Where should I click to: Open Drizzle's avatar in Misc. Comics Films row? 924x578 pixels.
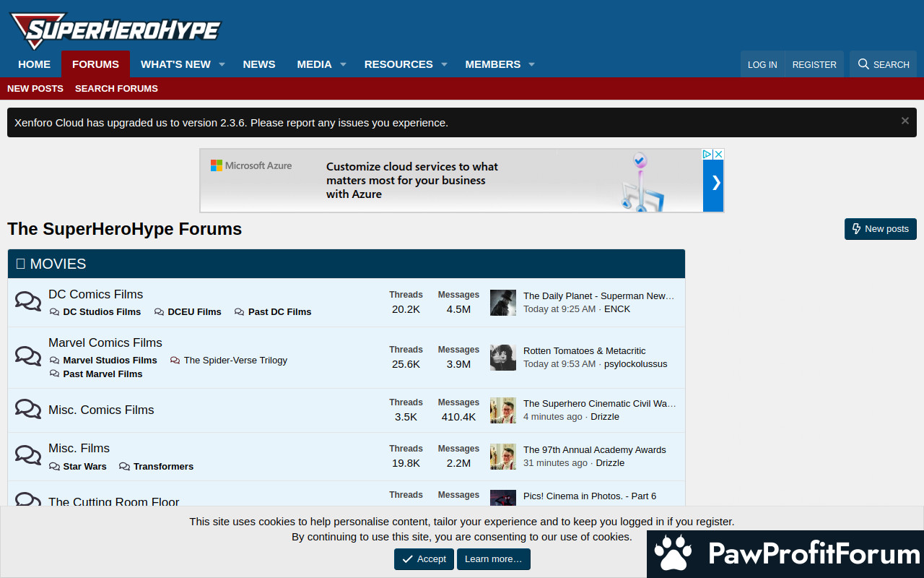503,410
